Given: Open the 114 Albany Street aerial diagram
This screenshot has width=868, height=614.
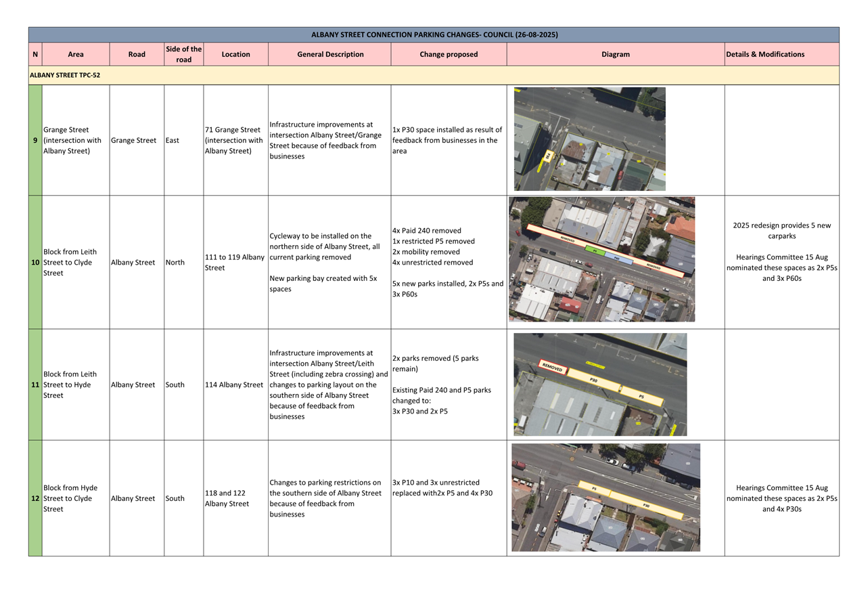Looking at the screenshot, I should [600, 385].
